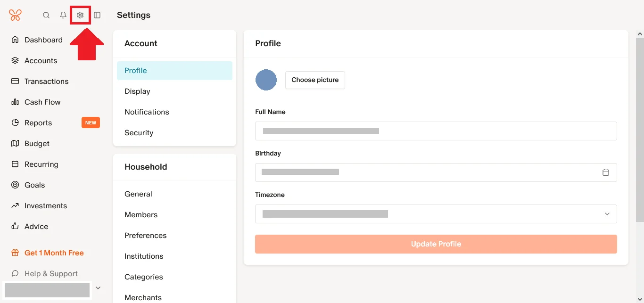The height and width of the screenshot is (303, 644).
Task: Click the Full Name input field
Action: [436, 131]
